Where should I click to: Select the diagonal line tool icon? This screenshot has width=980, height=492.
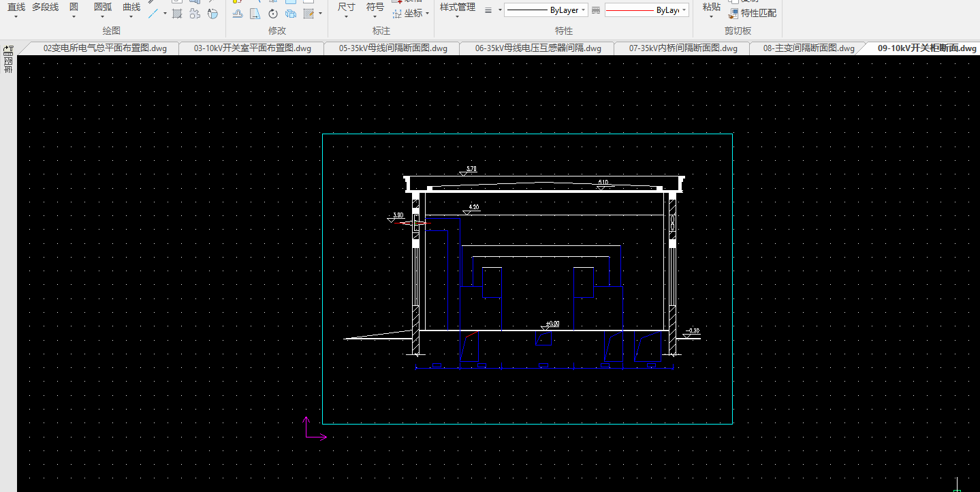[x=153, y=13]
